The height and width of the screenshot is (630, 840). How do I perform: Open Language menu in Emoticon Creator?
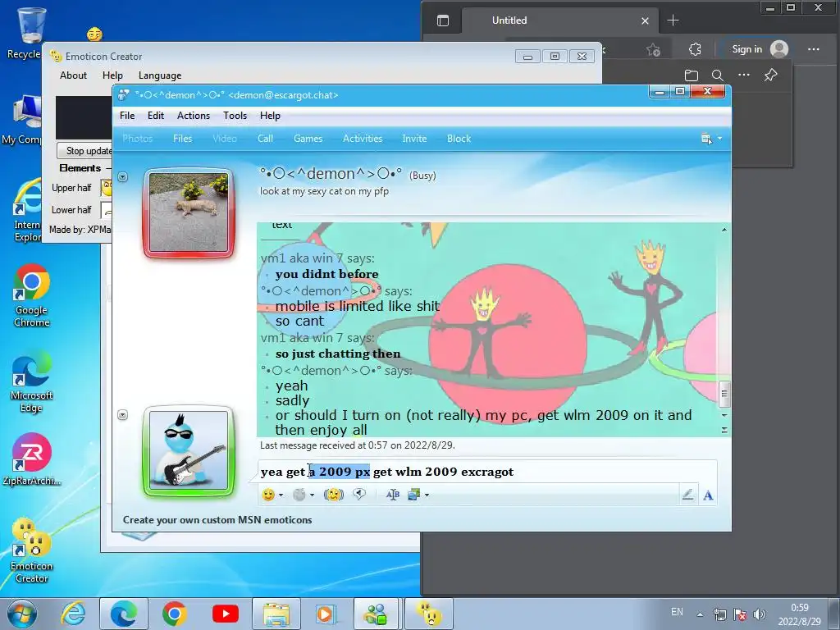160,75
